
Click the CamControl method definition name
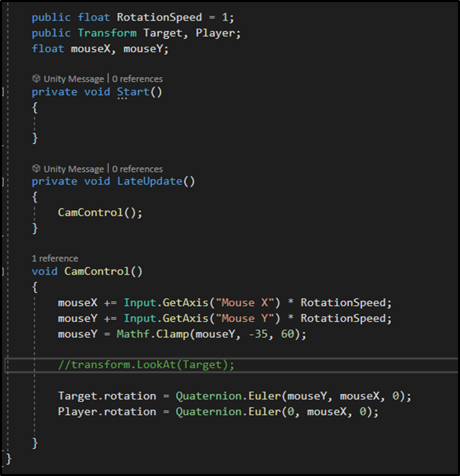click(97, 271)
